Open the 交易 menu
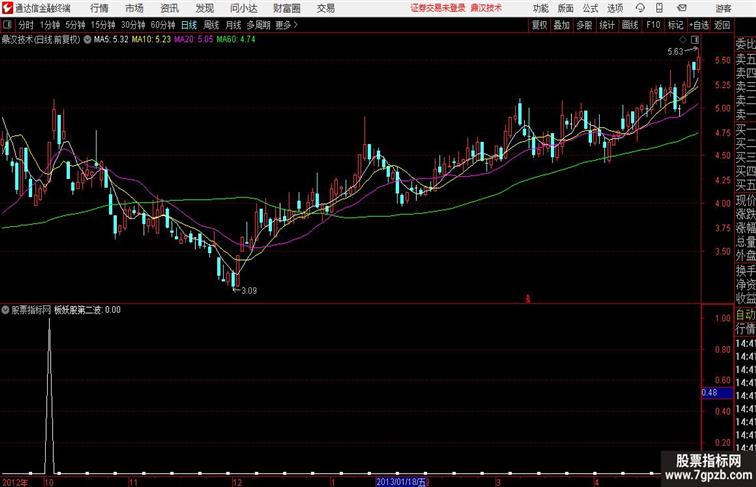The height and width of the screenshot is (487, 756). tap(326, 8)
